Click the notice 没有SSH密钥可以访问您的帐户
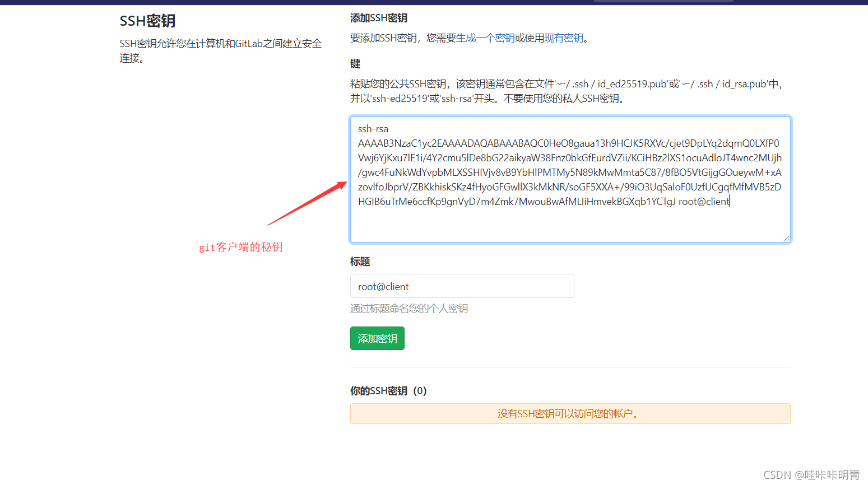The image size is (868, 485). [x=570, y=414]
